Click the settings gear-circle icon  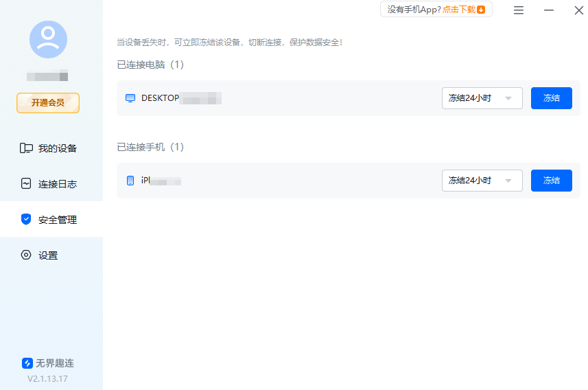tap(26, 255)
